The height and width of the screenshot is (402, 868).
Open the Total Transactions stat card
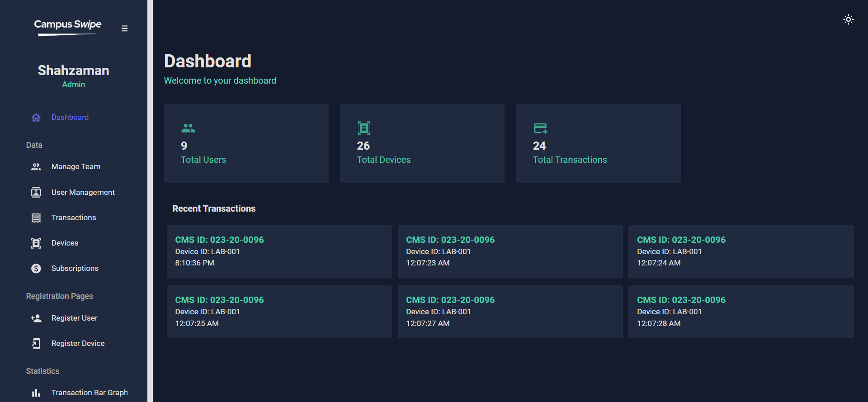coord(598,143)
